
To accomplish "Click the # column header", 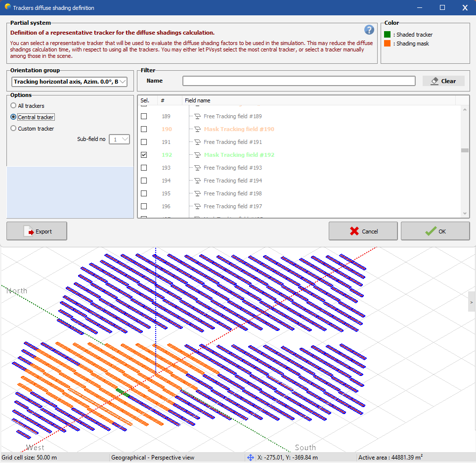I will coord(170,100).
